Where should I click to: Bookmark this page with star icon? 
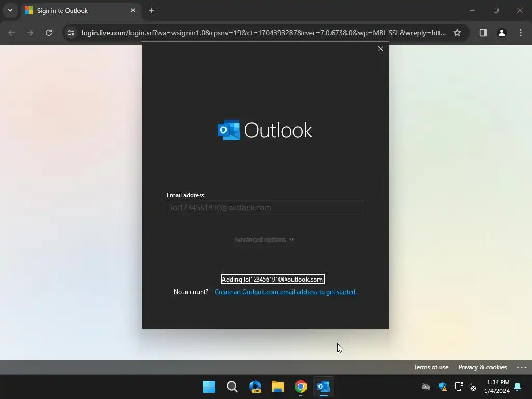click(x=457, y=33)
